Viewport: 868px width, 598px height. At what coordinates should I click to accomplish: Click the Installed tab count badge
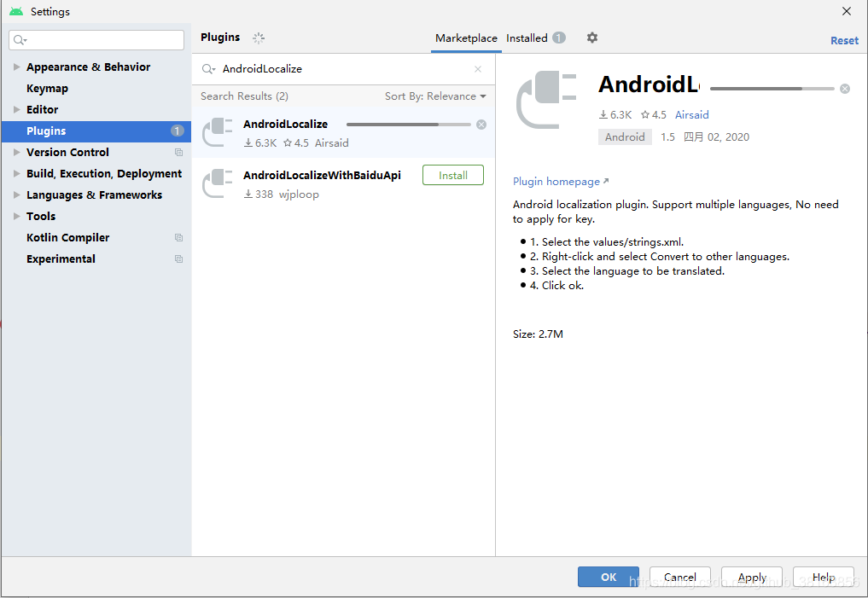click(x=559, y=38)
